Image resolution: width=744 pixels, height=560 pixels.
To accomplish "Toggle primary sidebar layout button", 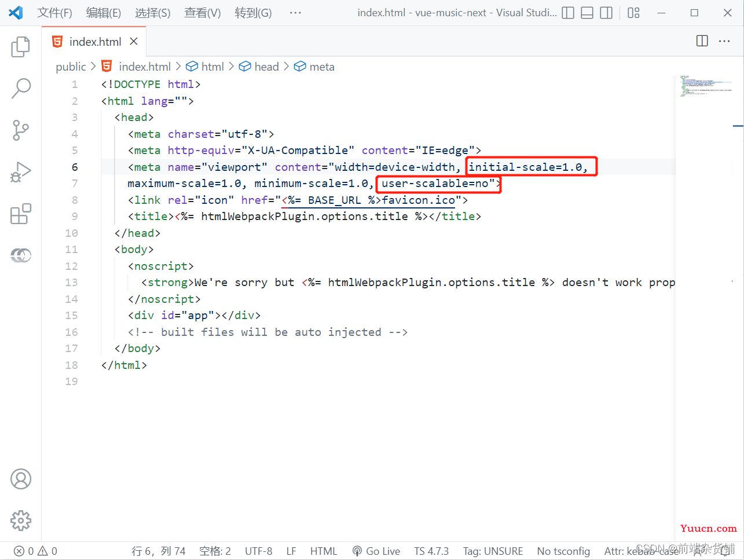I will pyautogui.click(x=568, y=13).
